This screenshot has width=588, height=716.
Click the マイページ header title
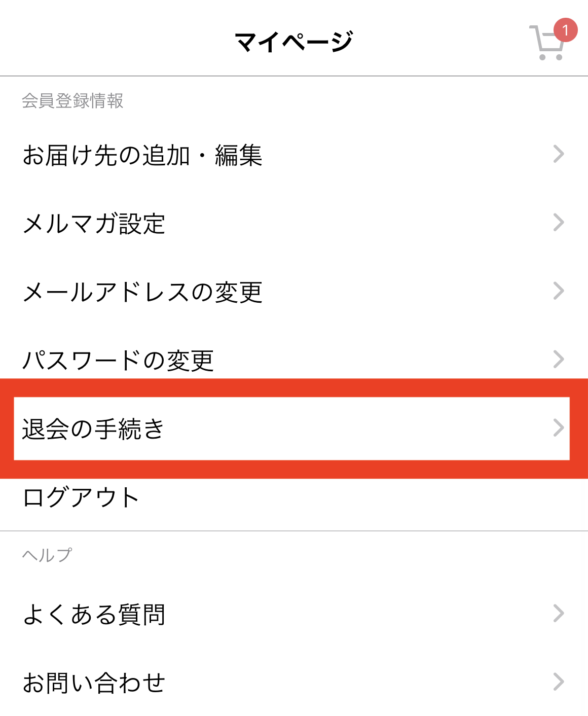click(x=294, y=38)
